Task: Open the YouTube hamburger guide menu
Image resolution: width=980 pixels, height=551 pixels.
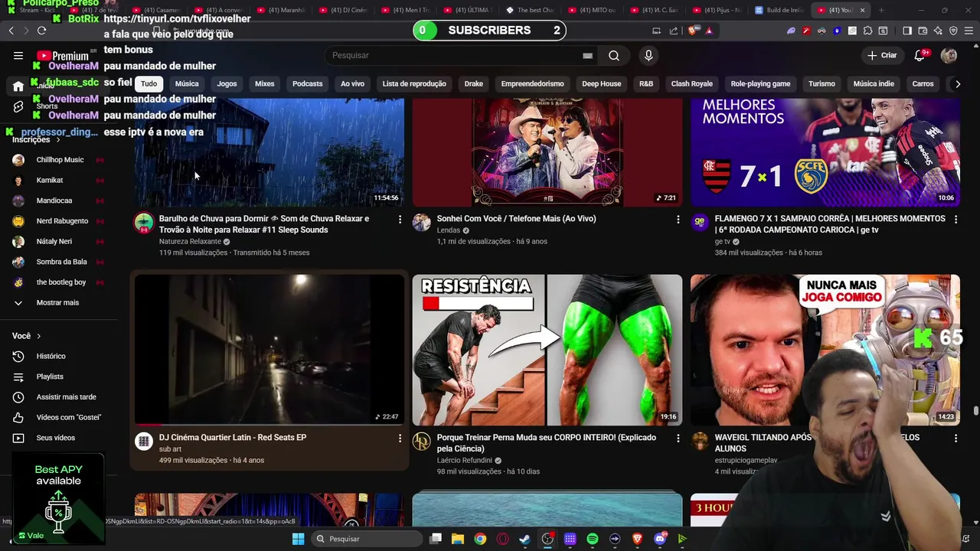Action: pos(18,55)
